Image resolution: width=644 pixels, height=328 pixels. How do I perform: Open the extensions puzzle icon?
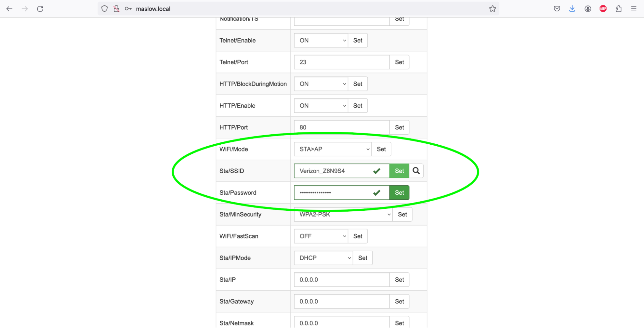pos(619,9)
